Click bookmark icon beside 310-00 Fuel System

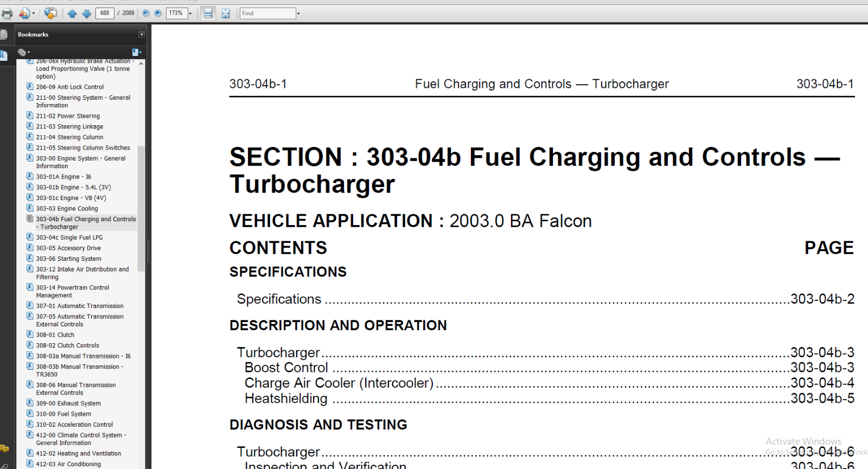[x=30, y=414]
